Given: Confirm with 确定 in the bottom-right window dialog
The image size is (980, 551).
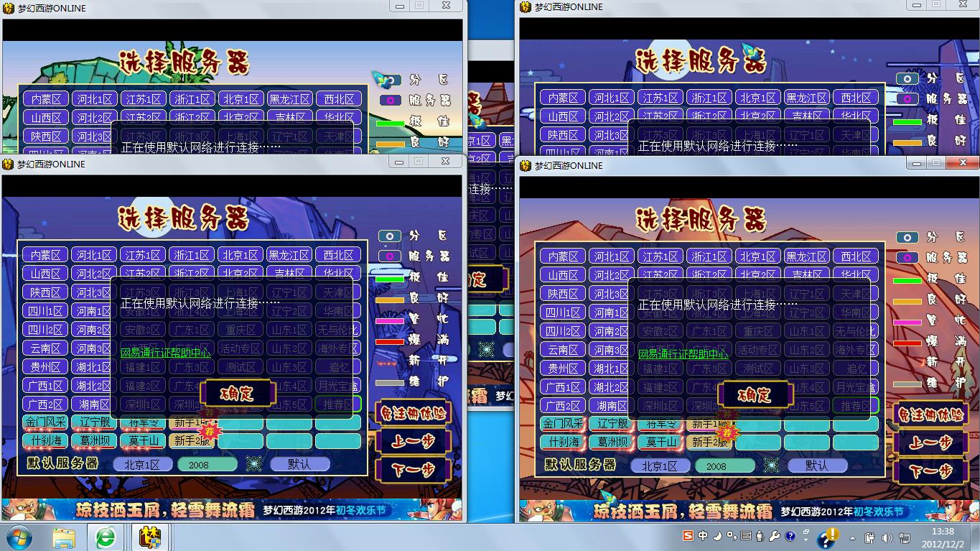Looking at the screenshot, I should [x=755, y=394].
